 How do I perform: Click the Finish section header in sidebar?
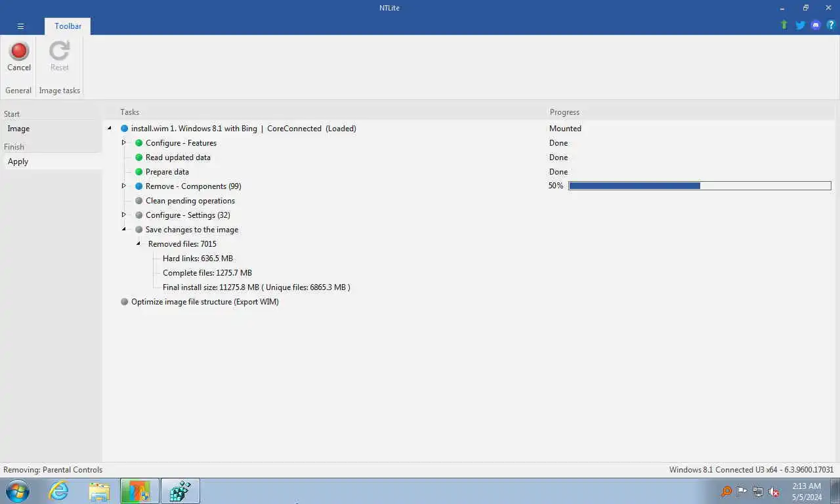tap(14, 147)
